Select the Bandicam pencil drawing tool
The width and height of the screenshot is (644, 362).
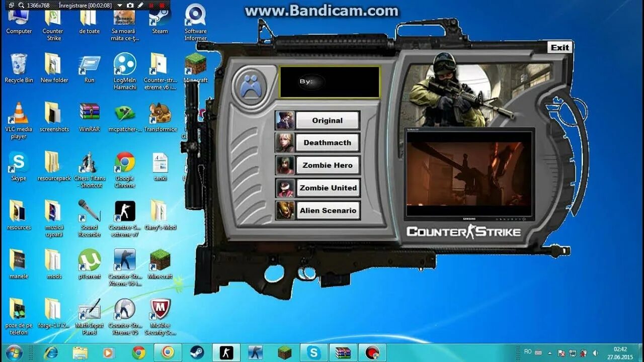(x=140, y=6)
